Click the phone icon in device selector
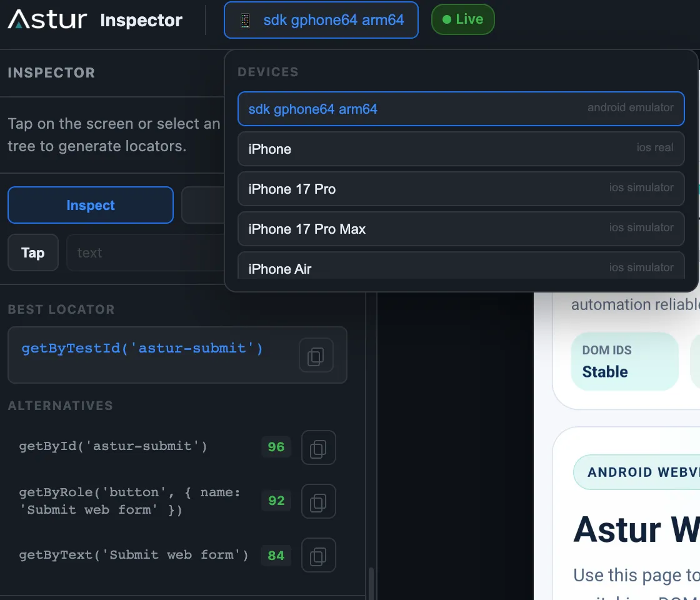This screenshot has width=700, height=600. tap(245, 20)
